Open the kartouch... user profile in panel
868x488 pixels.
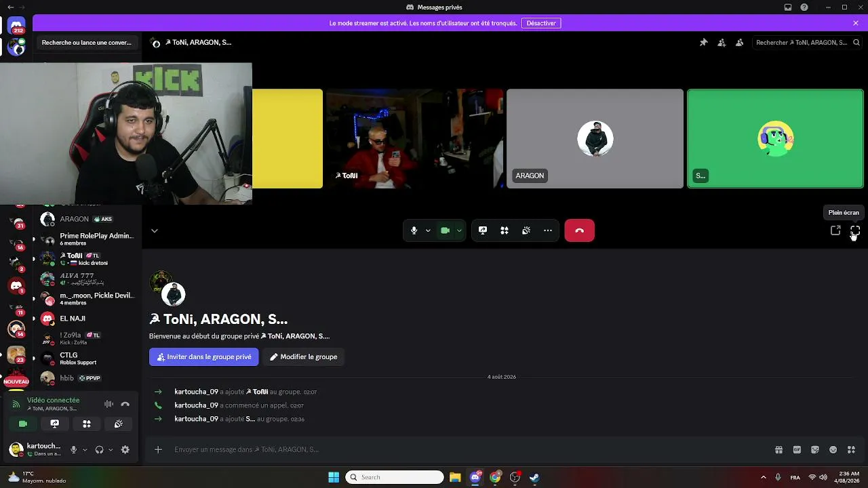(36, 449)
